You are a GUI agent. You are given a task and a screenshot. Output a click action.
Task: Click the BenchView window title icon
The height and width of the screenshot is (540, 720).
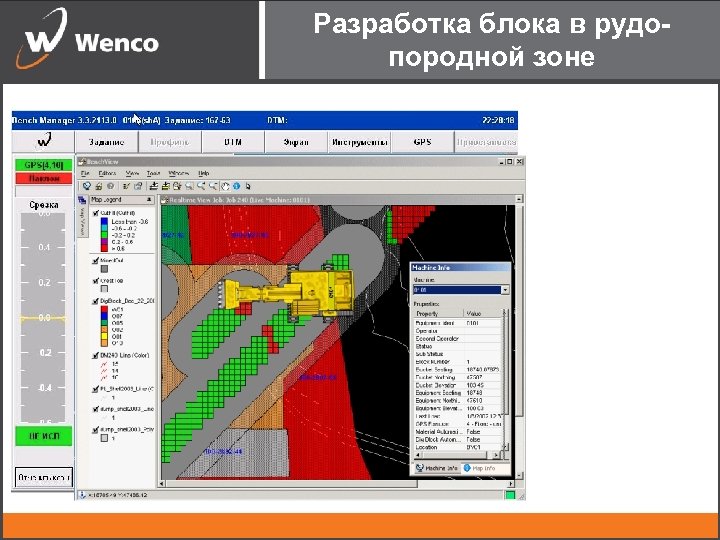[x=82, y=162]
